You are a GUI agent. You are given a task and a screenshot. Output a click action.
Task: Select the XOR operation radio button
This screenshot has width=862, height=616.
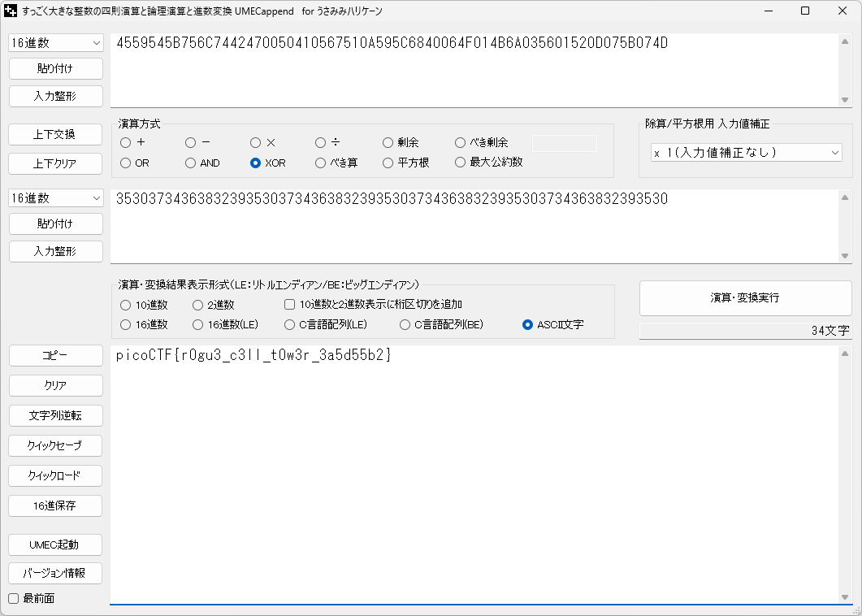[256, 163]
